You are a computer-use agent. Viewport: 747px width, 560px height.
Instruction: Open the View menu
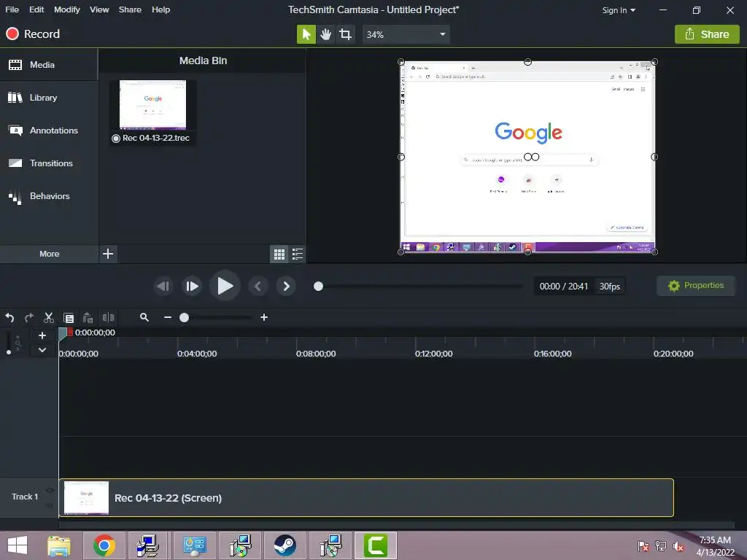click(99, 9)
